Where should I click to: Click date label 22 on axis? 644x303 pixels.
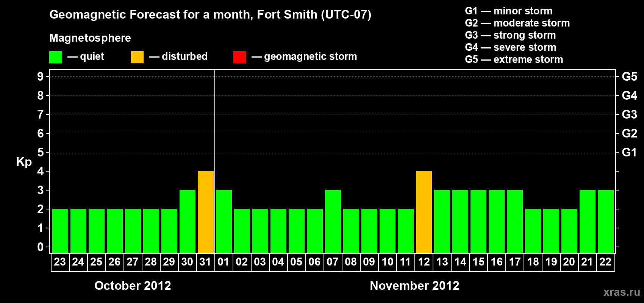605,262
